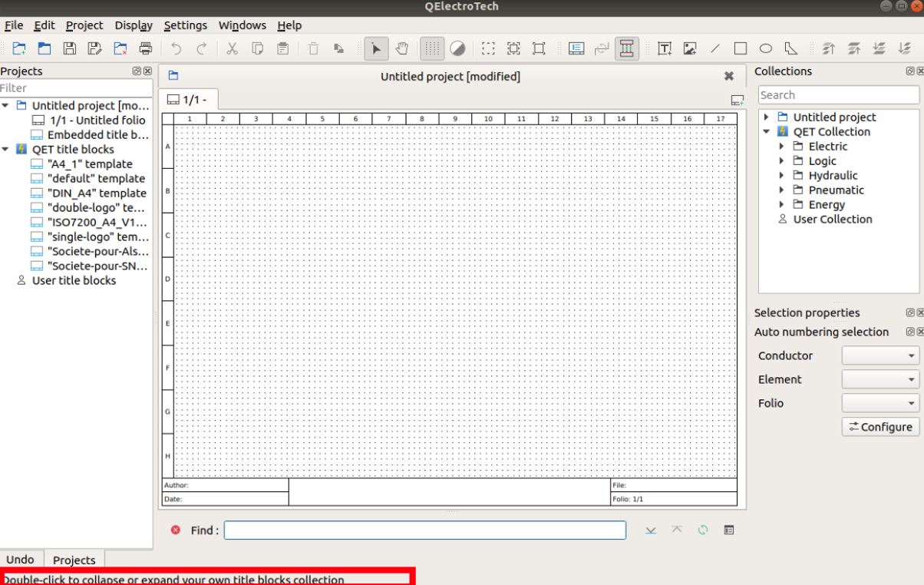The width and height of the screenshot is (924, 585).
Task: Open the Element numbering dropdown
Action: pos(880,379)
